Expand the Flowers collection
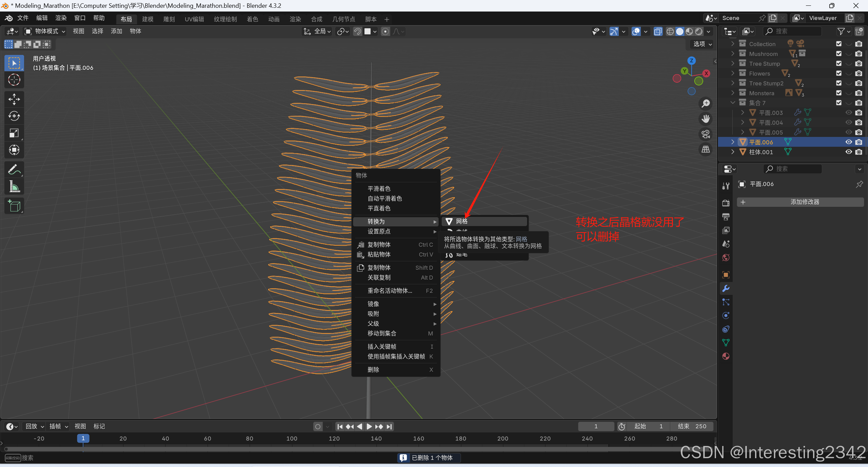868x467 pixels. 733,74
